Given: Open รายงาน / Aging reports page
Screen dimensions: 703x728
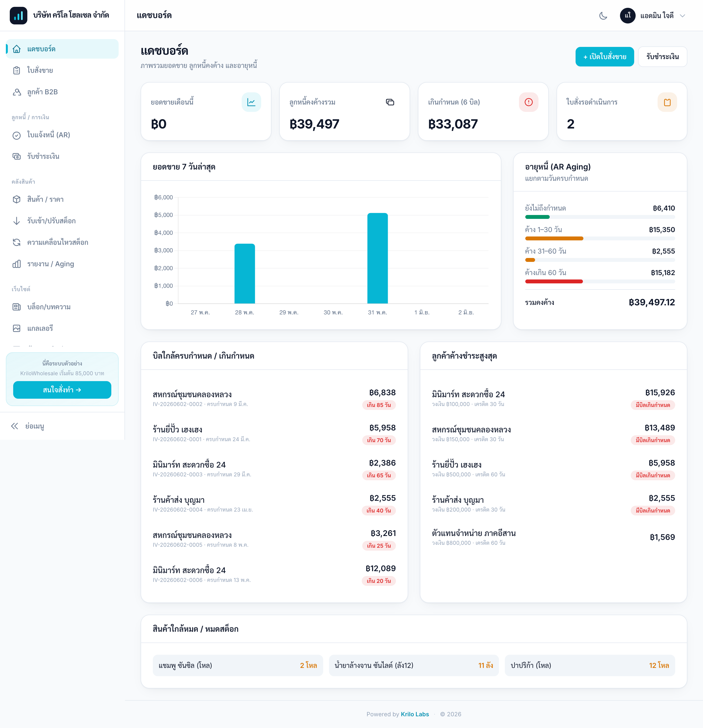Looking at the screenshot, I should [x=62, y=264].
